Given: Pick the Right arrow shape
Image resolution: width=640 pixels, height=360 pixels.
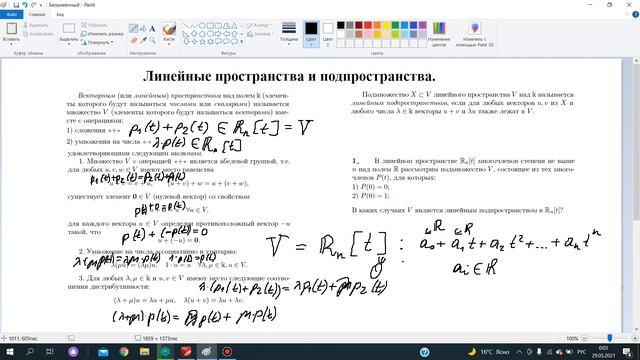Looking at the screenshot, I should pyautogui.click(x=218, y=34).
